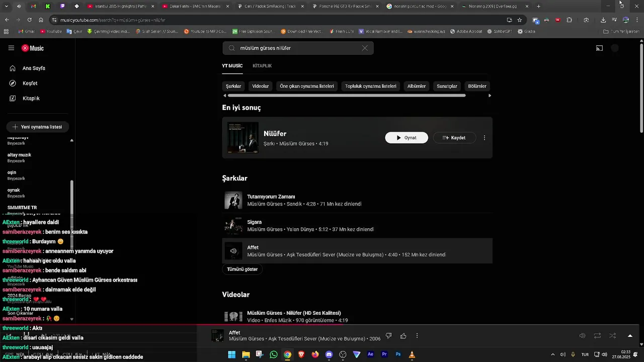
Task: Switch to the KİTAPLIK tab
Action: tap(262, 66)
